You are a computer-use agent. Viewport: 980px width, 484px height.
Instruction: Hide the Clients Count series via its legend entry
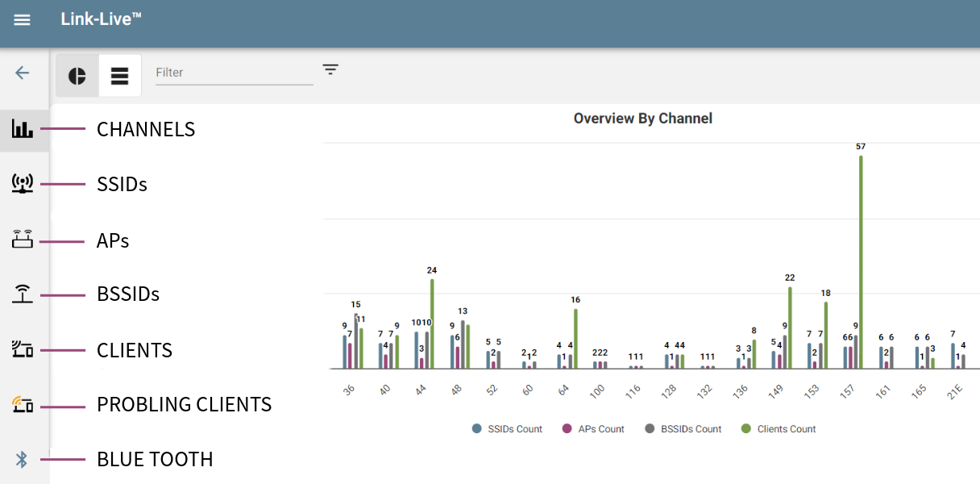(778, 428)
